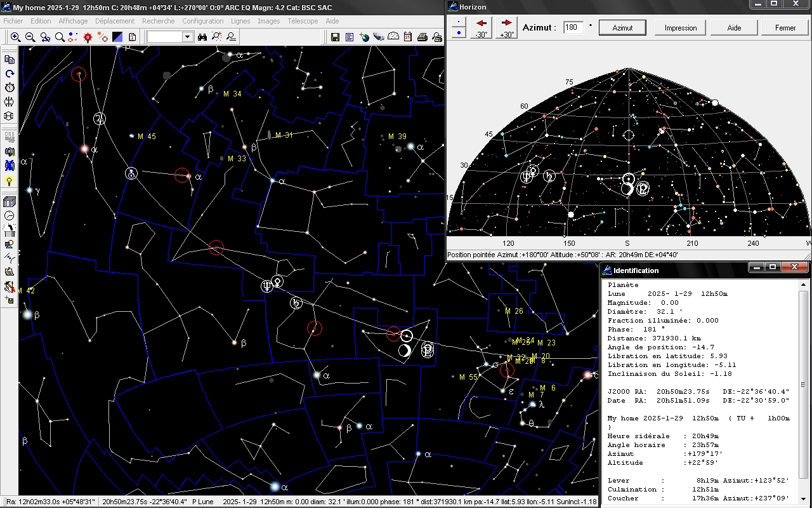812x508 pixels.
Task: Click the Fermer button
Action: [785, 28]
